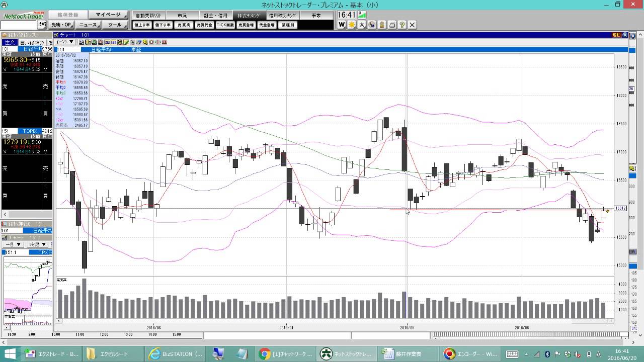Select the pencil drawing tool in chart toolbar
644x362 pixels.
click(x=127, y=42)
